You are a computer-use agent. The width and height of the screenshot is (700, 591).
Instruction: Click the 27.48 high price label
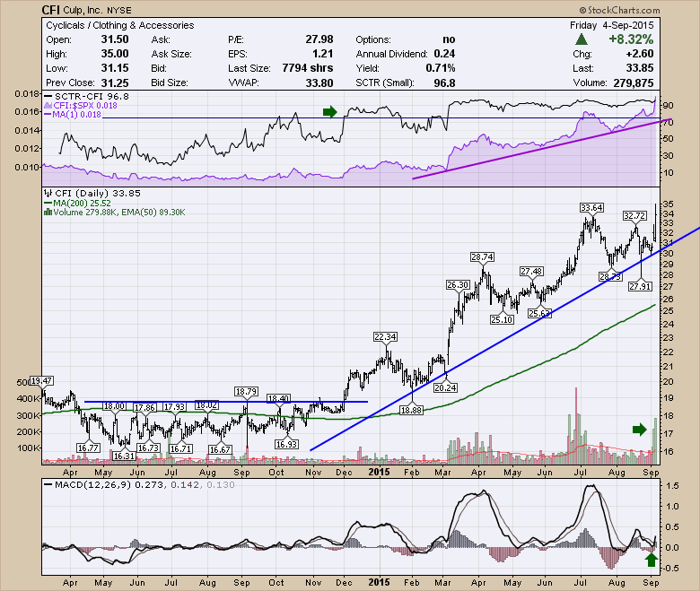(x=531, y=271)
